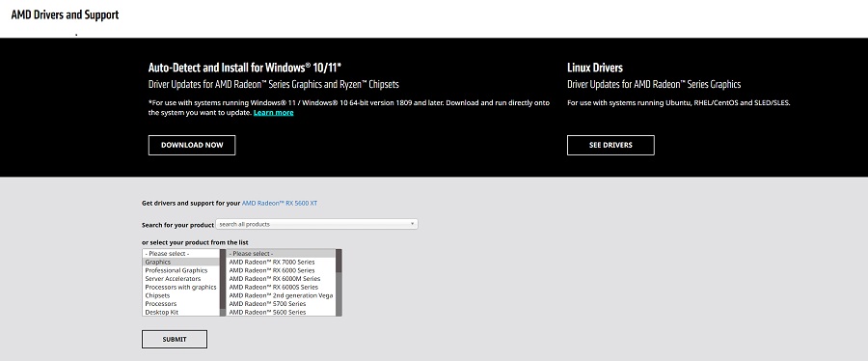The height and width of the screenshot is (361, 868).
Task: Select the category list's Please select entry
Action: click(x=181, y=254)
